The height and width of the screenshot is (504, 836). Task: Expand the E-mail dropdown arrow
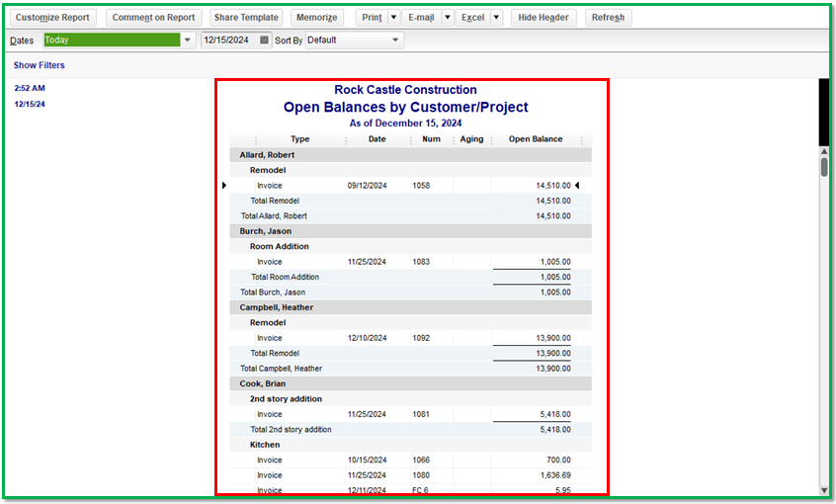[x=448, y=18]
